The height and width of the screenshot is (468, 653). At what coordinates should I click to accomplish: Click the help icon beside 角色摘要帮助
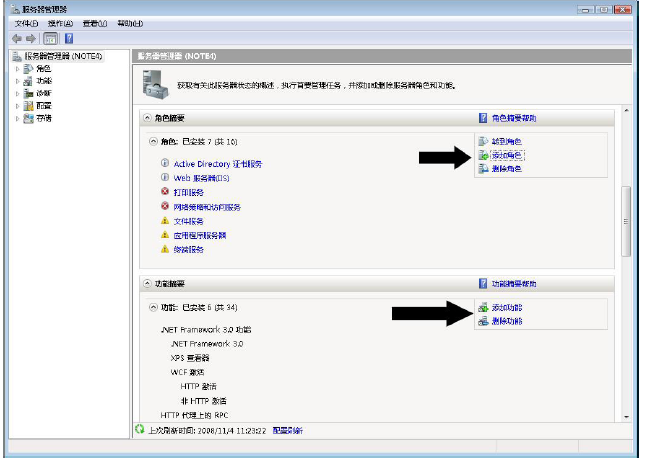coord(483,118)
